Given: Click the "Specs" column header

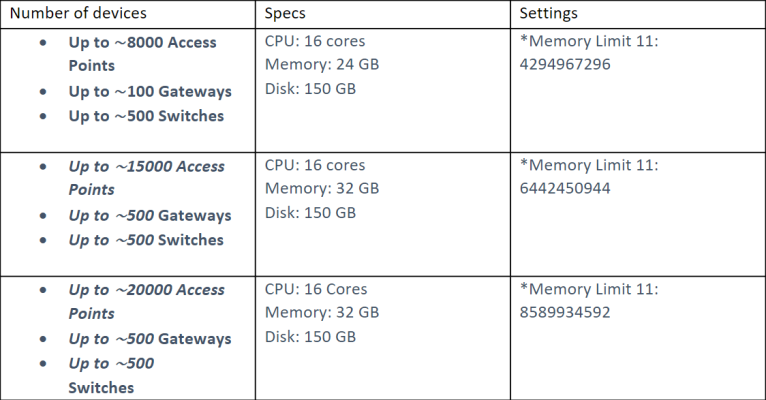Looking at the screenshot, I should [x=286, y=15].
